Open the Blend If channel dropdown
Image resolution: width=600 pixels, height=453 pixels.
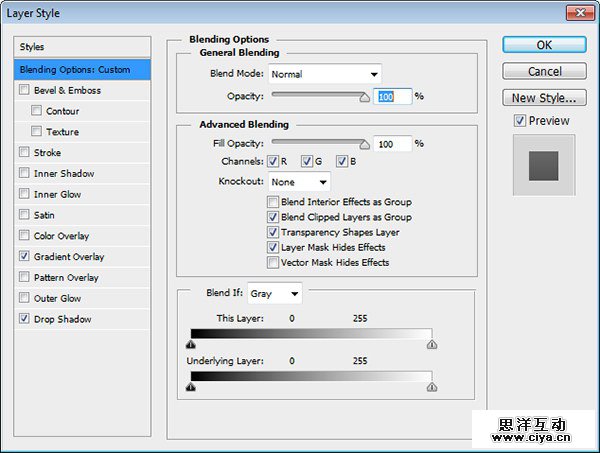point(275,294)
